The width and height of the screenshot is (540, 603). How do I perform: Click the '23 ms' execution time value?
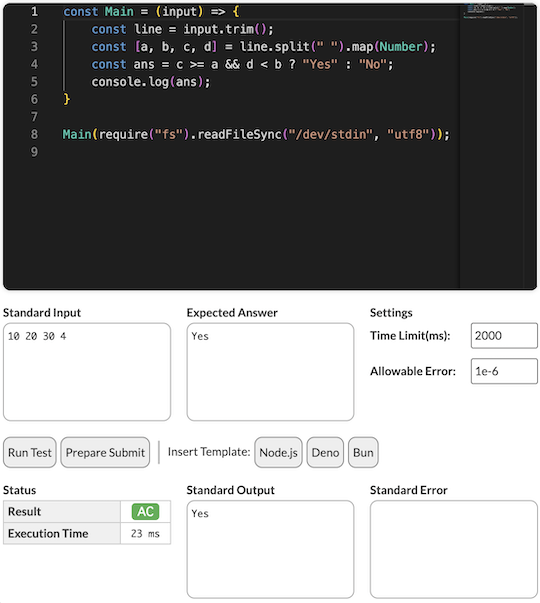pyautogui.click(x=145, y=533)
